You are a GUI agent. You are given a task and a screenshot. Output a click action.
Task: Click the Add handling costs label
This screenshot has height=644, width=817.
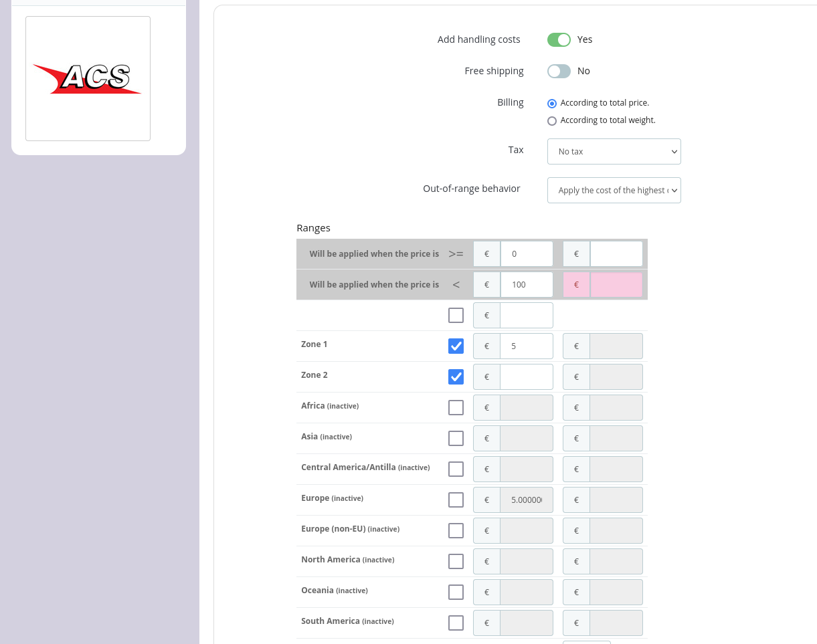pos(479,39)
